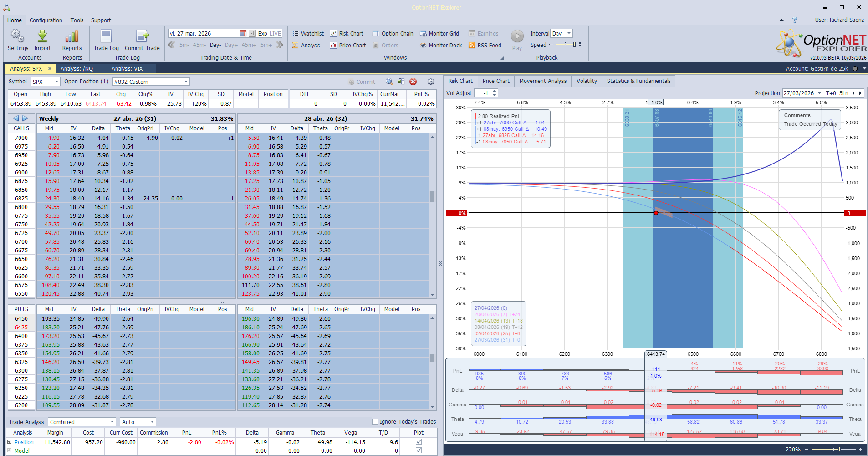
Task: Click the Commit button above the option chain
Action: point(362,82)
